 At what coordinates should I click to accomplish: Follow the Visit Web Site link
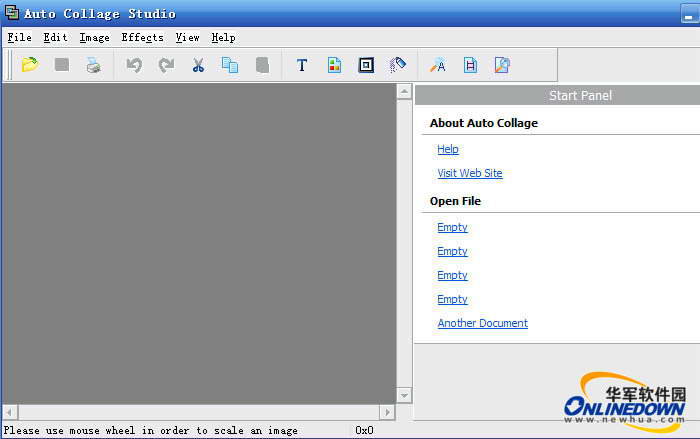point(470,173)
